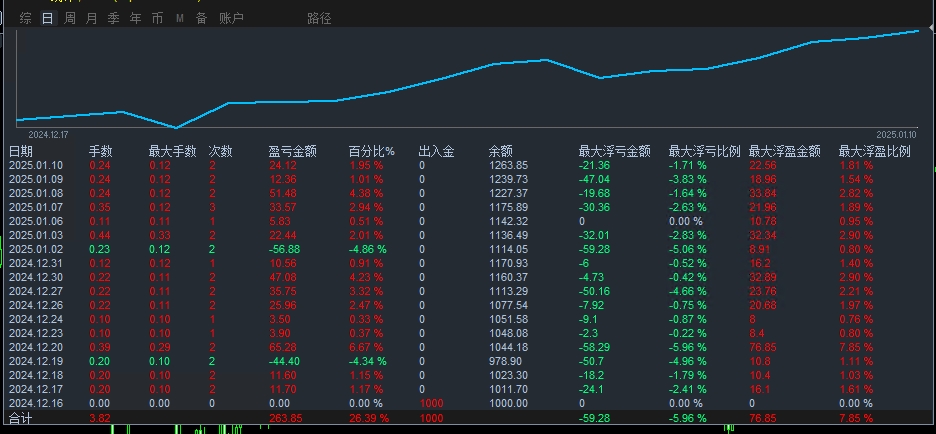This screenshot has height=434, width=936.
Task: Click the 2024.12.17 chart start date
Action: pos(48,135)
